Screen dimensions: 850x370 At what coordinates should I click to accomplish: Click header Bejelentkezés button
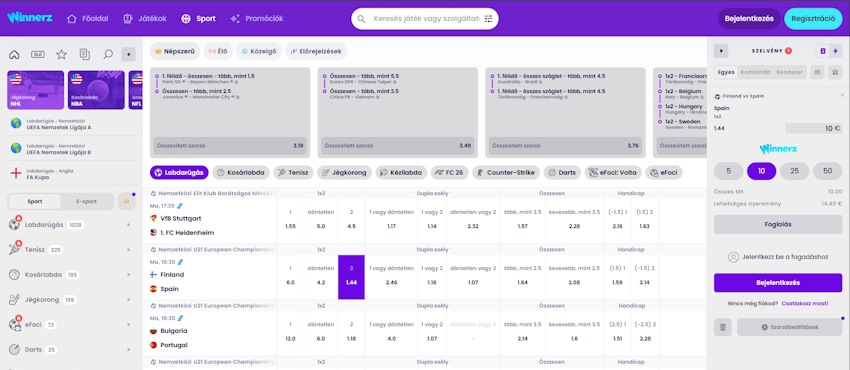click(749, 18)
